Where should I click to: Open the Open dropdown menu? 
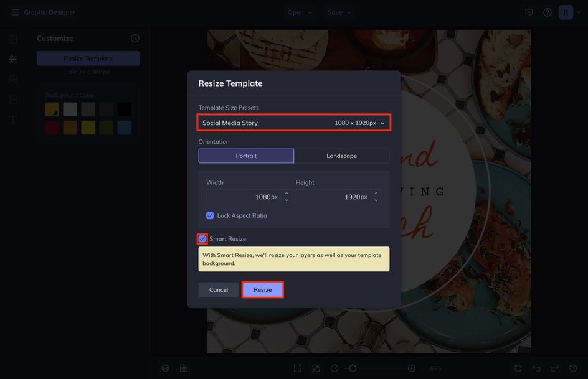(300, 12)
